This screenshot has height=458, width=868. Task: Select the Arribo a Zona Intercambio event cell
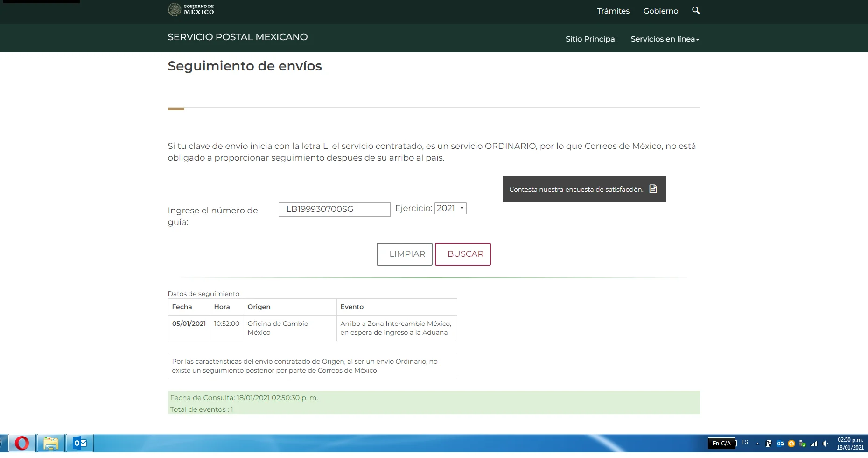396,328
